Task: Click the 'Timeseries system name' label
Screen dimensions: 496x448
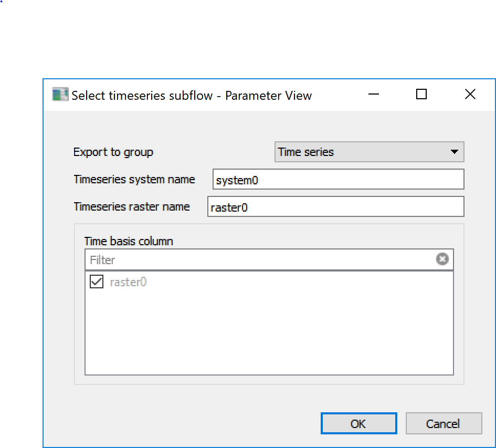Action: (x=134, y=180)
